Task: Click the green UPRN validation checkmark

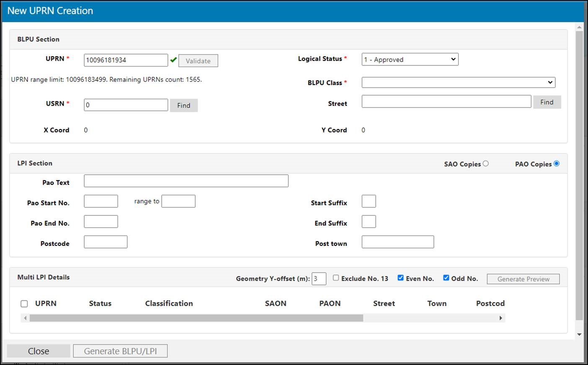Action: coord(173,60)
